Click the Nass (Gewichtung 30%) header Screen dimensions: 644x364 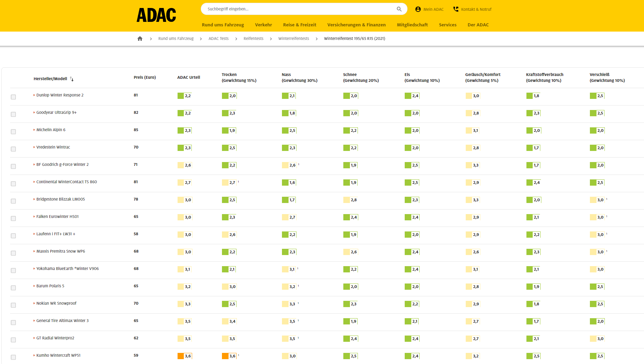pos(300,77)
